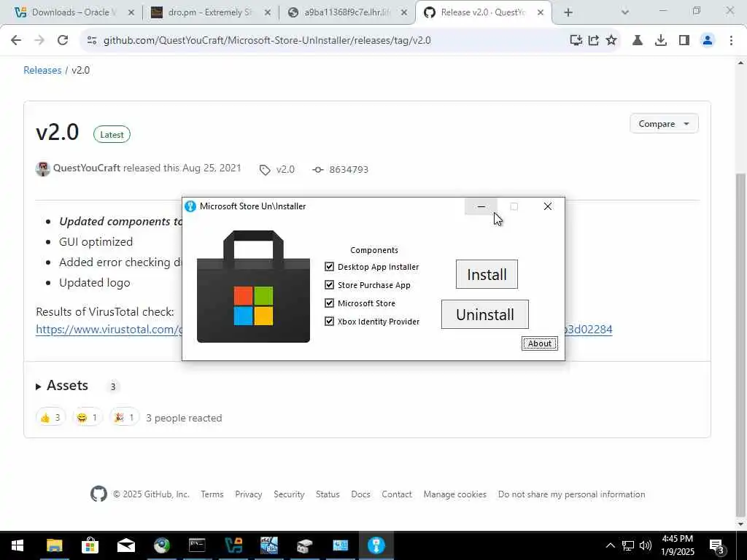Add thumbs up reaction

[50, 418]
